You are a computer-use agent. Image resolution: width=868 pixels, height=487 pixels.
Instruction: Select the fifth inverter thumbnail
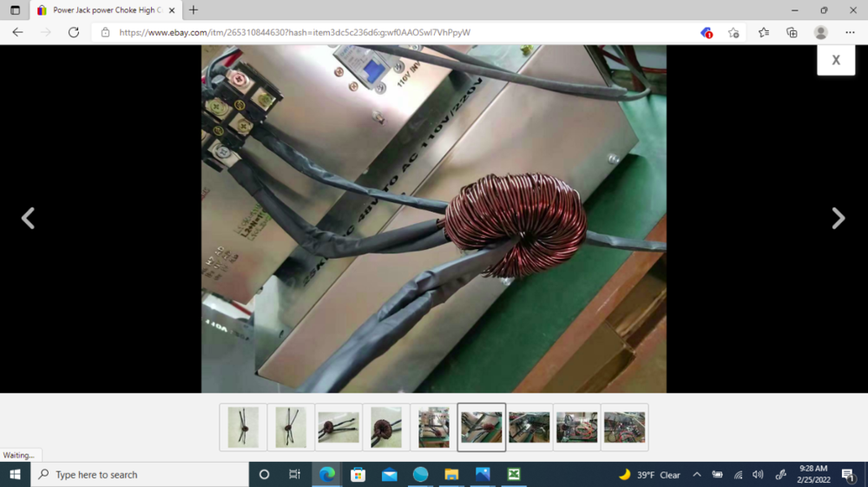click(x=433, y=427)
